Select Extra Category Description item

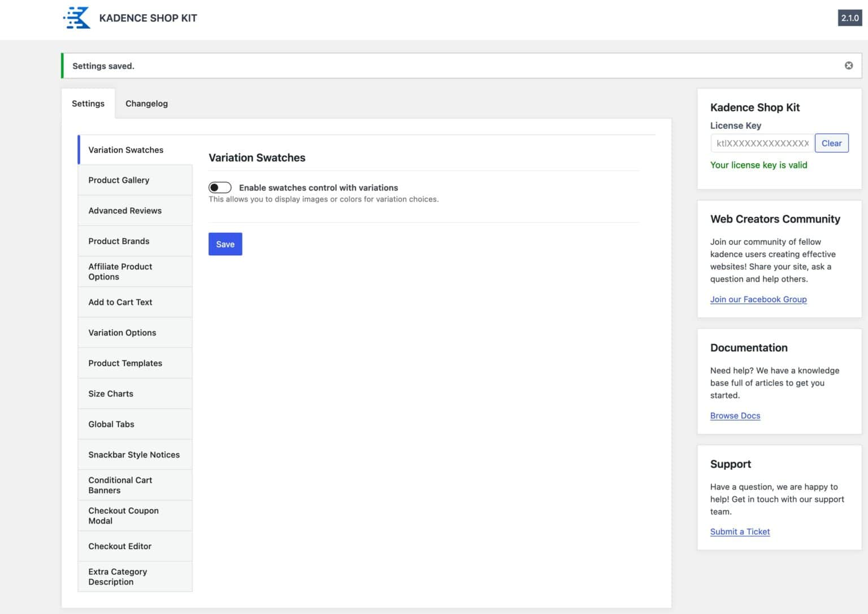118,577
